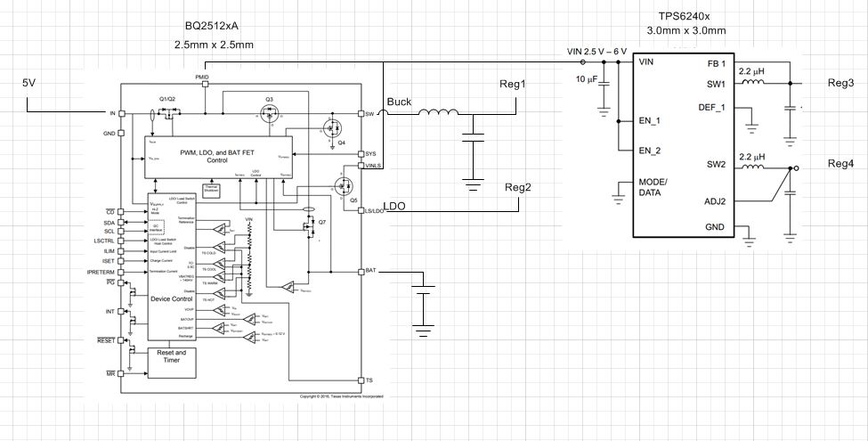This screenshot has width=868, height=441.
Task: Click the square VINLS pin terminal
Action: 361,166
